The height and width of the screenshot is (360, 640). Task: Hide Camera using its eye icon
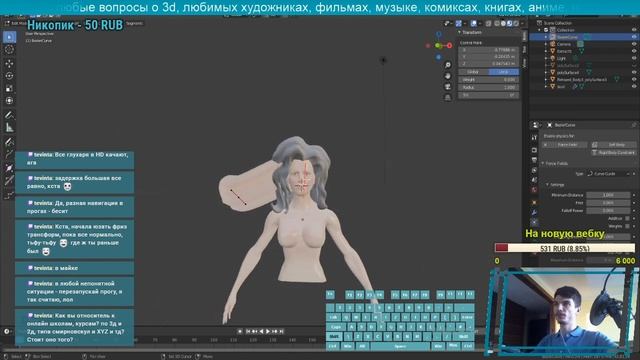634,44
